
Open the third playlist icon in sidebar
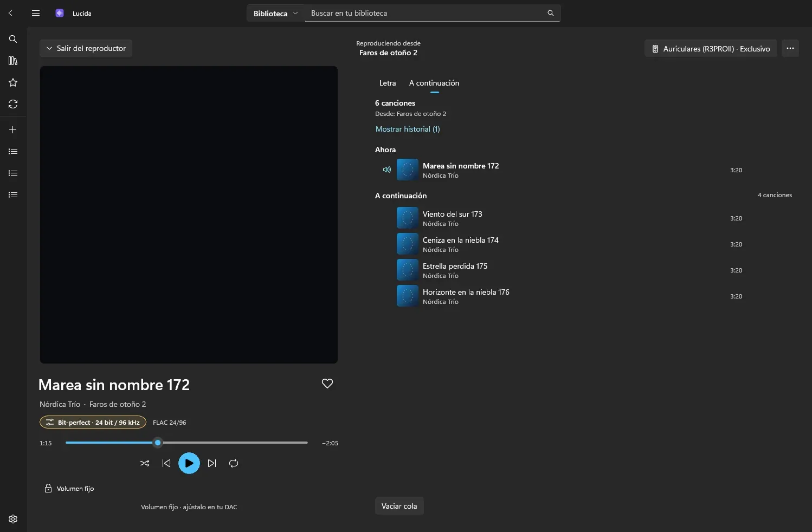[13, 195]
